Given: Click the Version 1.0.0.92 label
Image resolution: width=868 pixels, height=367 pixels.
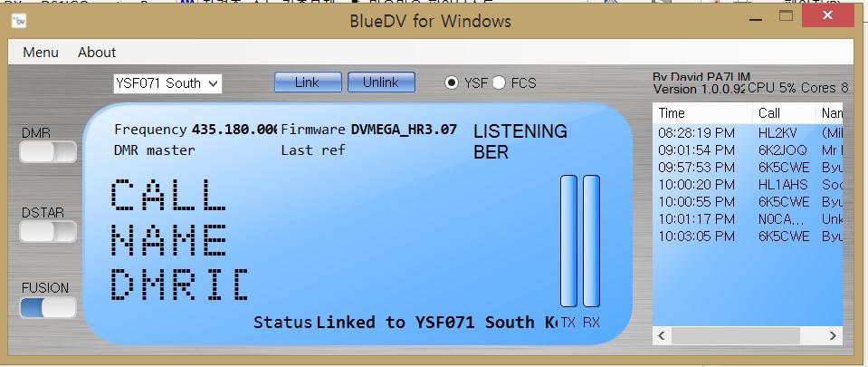Looking at the screenshot, I should tap(700, 89).
